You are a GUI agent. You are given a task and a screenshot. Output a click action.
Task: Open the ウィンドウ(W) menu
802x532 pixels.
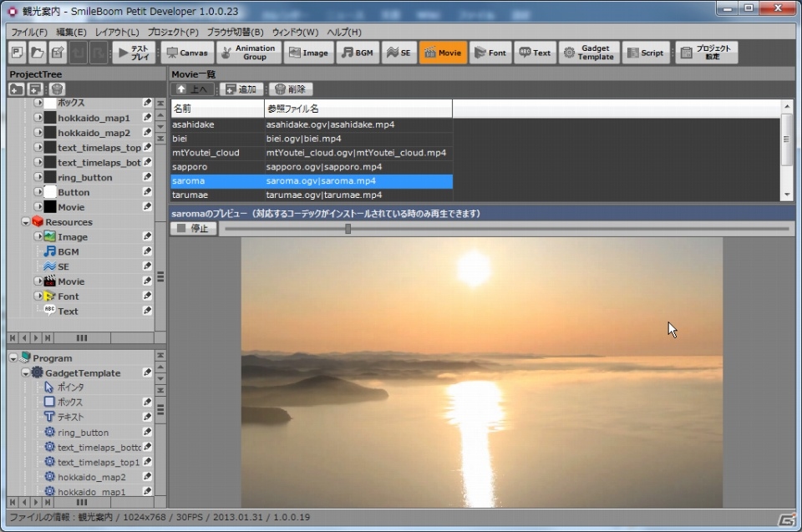pos(295,32)
